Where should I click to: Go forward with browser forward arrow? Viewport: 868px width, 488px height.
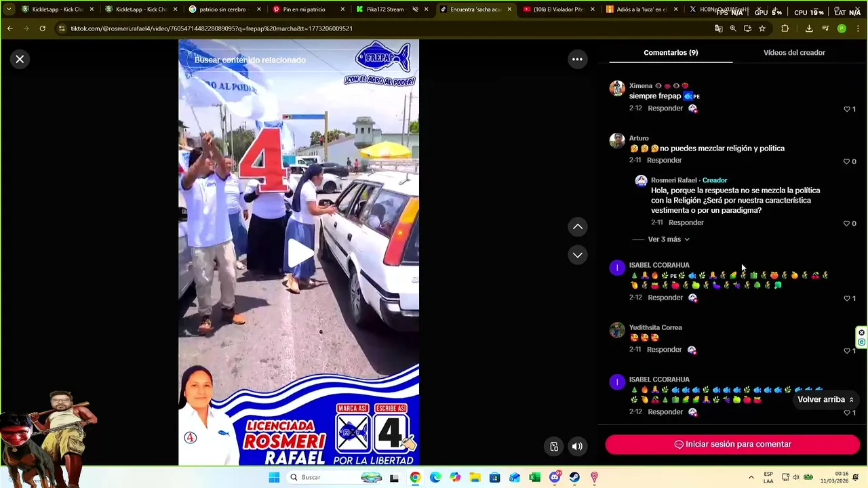tap(26, 28)
